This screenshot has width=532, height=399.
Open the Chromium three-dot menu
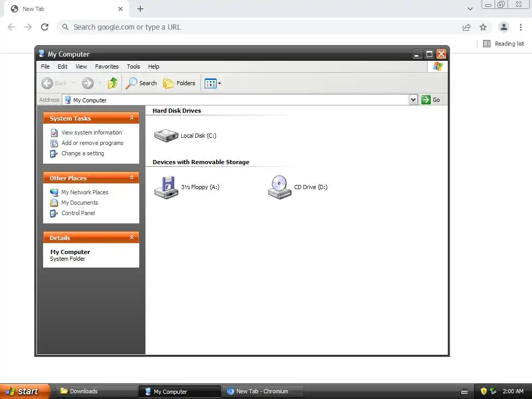coord(521,27)
